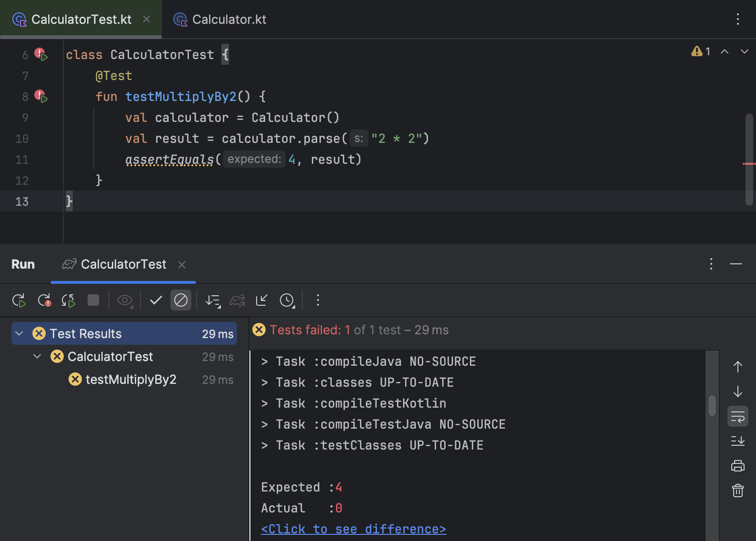Image resolution: width=756 pixels, height=541 pixels.
Task: Open test history clock icon
Action: coord(287,301)
